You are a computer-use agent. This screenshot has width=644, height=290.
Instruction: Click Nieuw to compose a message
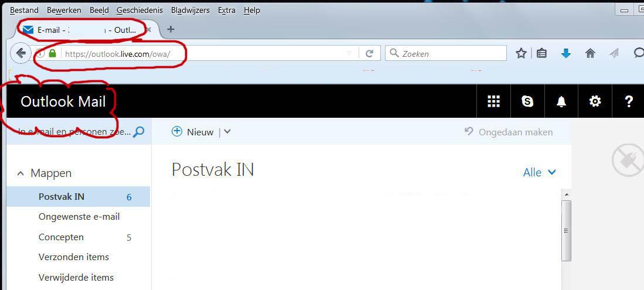200,132
